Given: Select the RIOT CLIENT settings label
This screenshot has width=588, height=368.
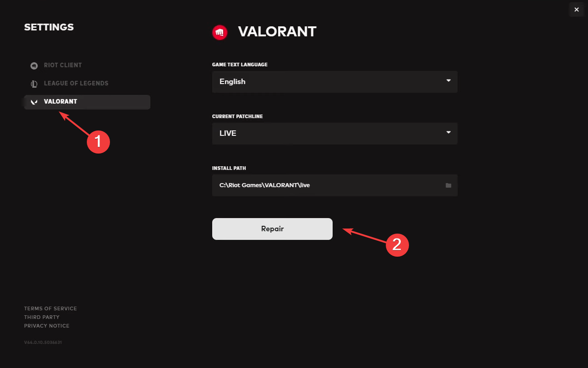Looking at the screenshot, I should click(x=63, y=65).
